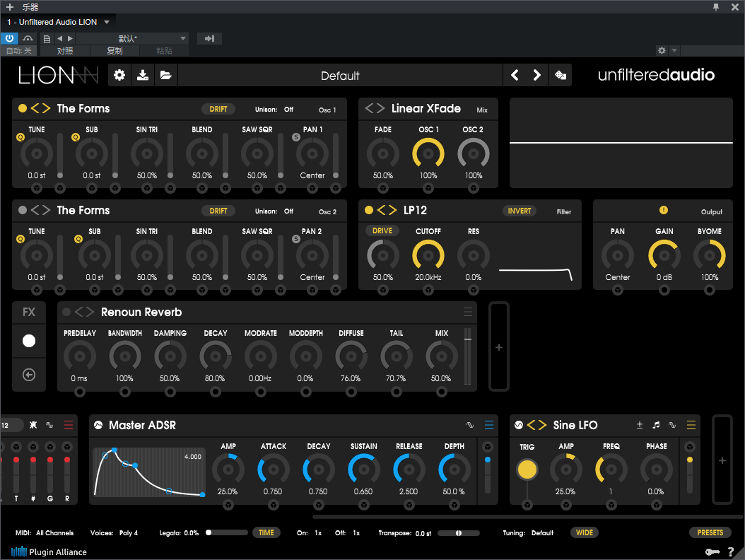745x560 pixels.
Task: Open Sine LFO yellow hamburger menu
Action: point(691,425)
